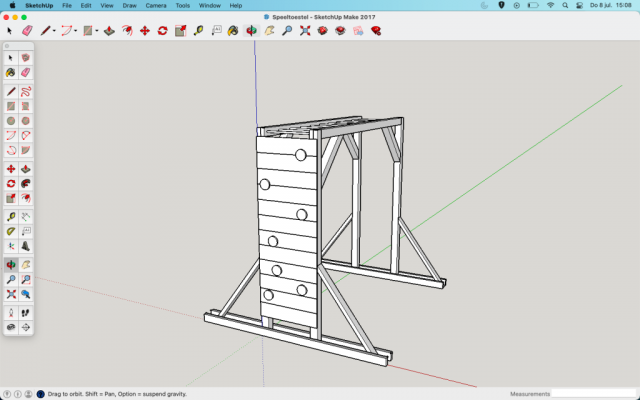Viewport: 640px width, 400px height.
Task: Toggle the Orbit tool in the top toolbar
Action: click(251, 31)
